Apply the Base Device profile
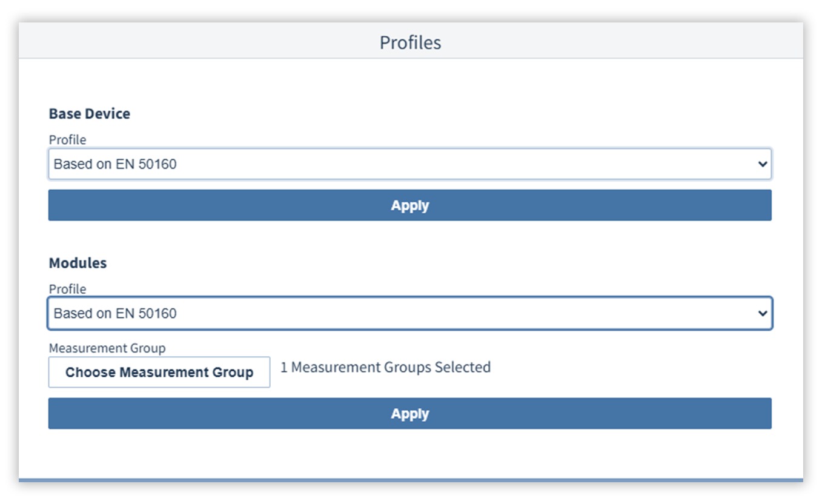This screenshot has height=504, width=822. (409, 205)
